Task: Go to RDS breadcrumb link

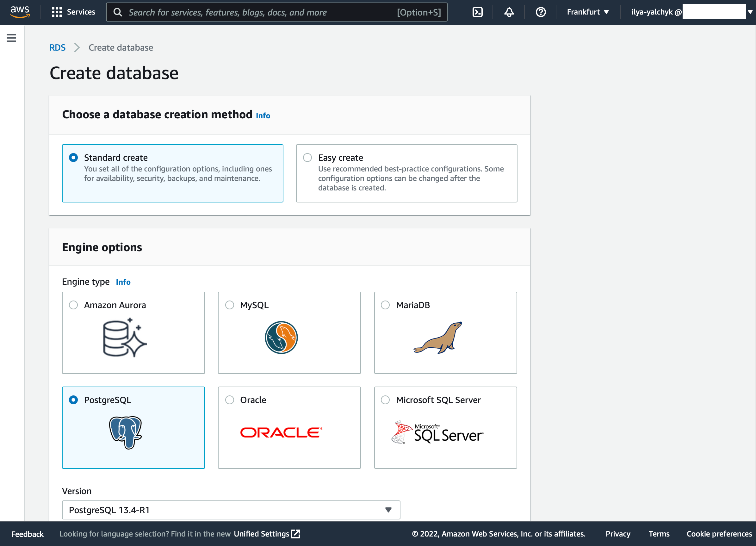Action: 57,48
